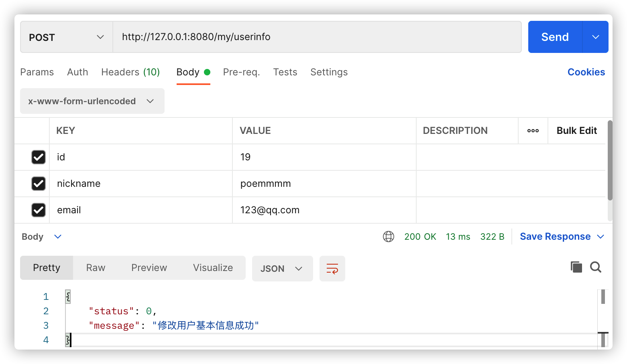Click the KEY column header
The height and width of the screenshot is (364, 627).
click(x=66, y=131)
